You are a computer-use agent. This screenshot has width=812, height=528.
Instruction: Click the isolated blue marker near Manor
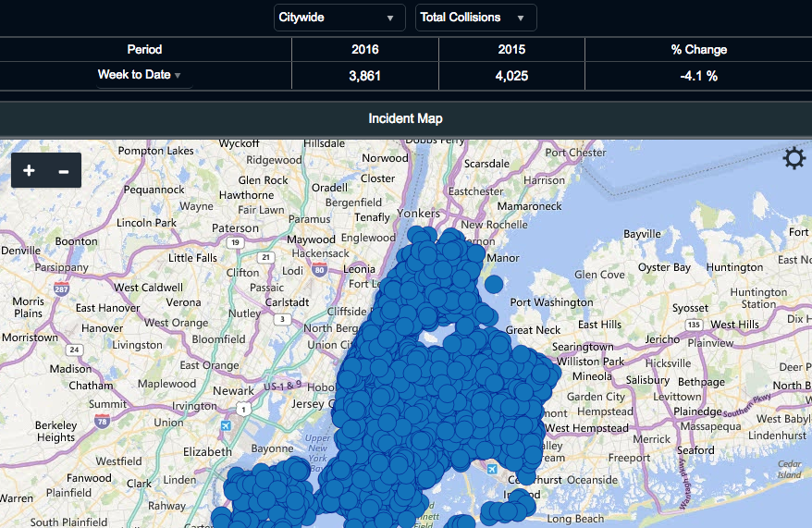pyautogui.click(x=494, y=284)
